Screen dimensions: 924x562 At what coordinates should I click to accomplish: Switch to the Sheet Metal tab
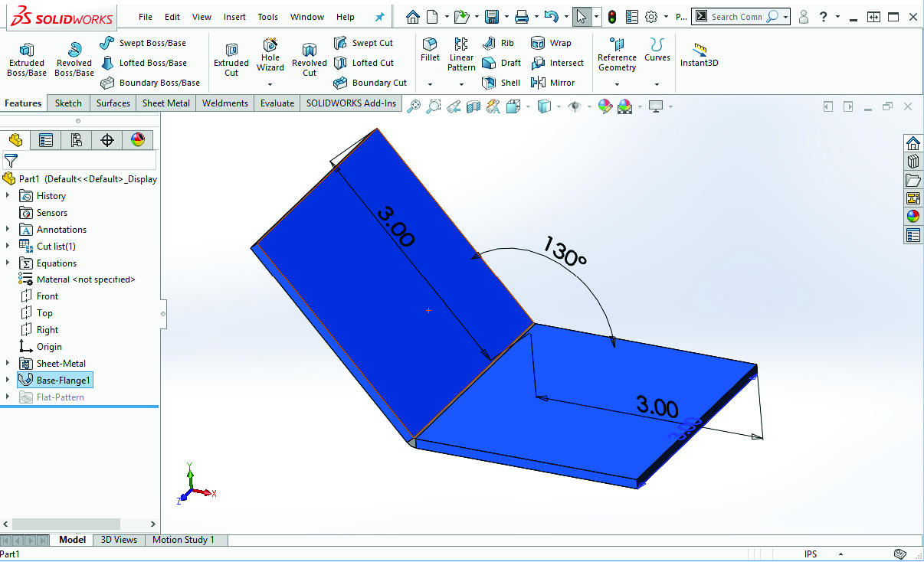pos(165,103)
